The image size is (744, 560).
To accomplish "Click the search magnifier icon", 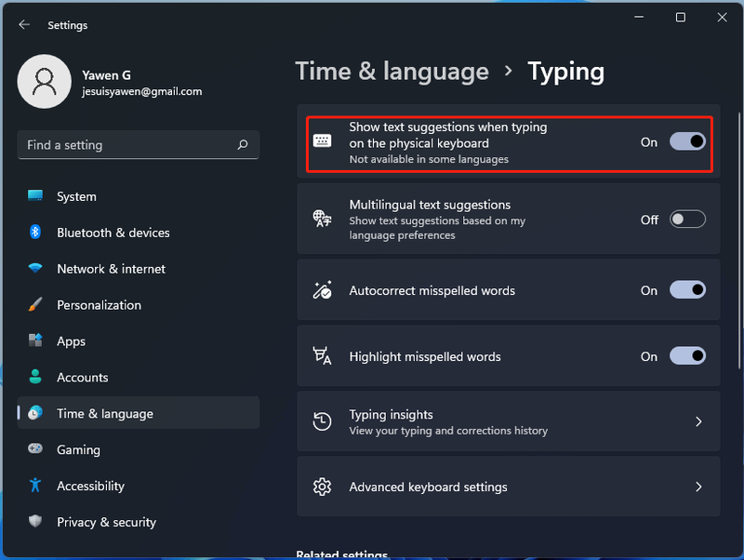I will point(243,144).
